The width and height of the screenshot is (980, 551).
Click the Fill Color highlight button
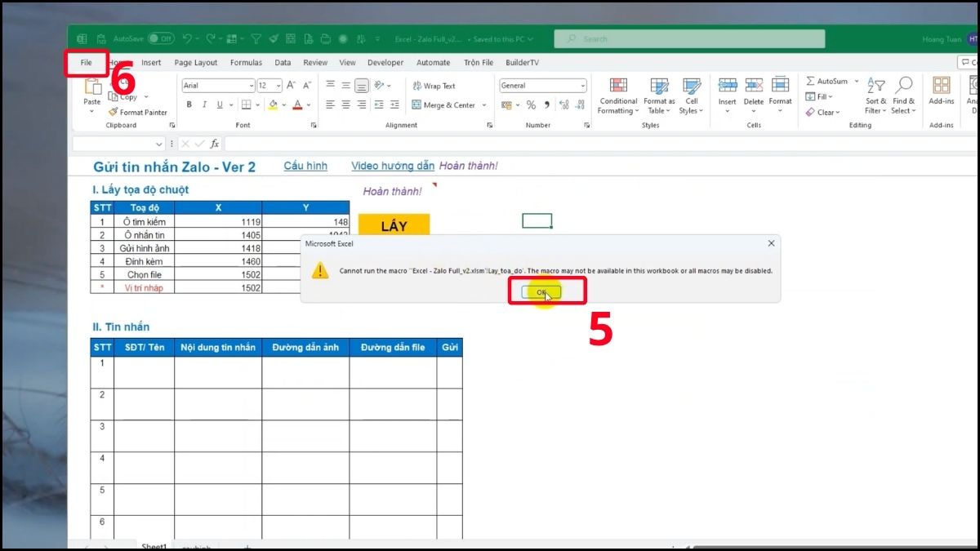273,104
